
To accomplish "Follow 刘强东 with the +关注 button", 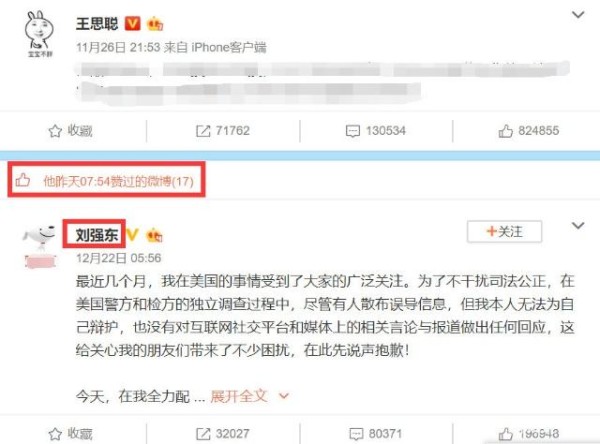I will [504, 232].
